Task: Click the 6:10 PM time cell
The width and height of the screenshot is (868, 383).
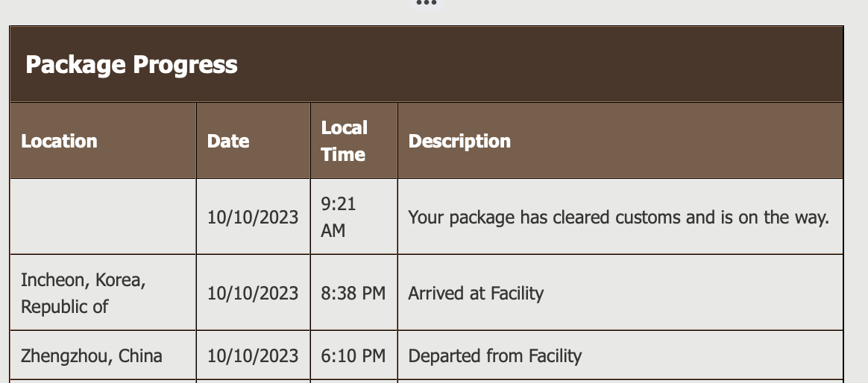Action: [353, 356]
